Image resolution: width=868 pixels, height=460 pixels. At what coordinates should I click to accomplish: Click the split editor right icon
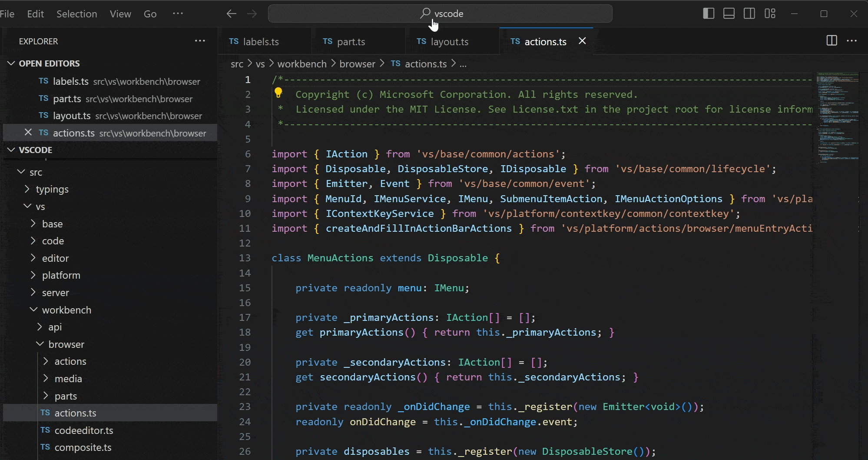coord(832,41)
